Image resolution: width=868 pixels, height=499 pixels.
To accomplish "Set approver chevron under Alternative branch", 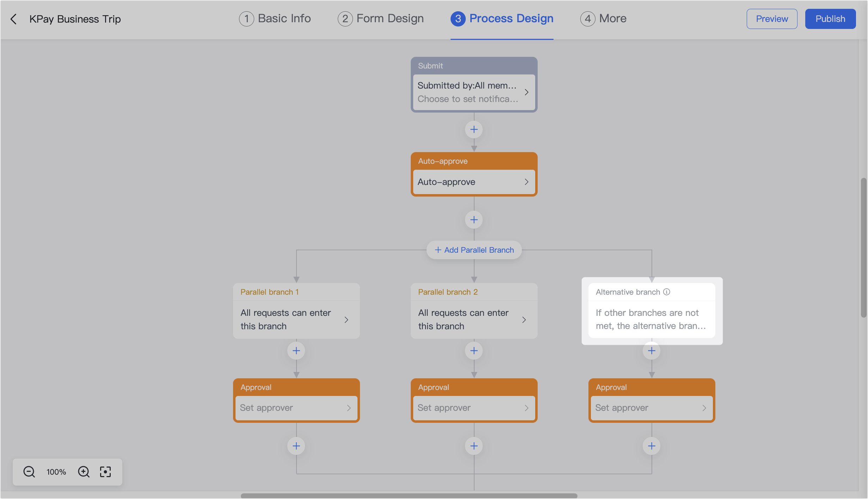I will click(704, 408).
